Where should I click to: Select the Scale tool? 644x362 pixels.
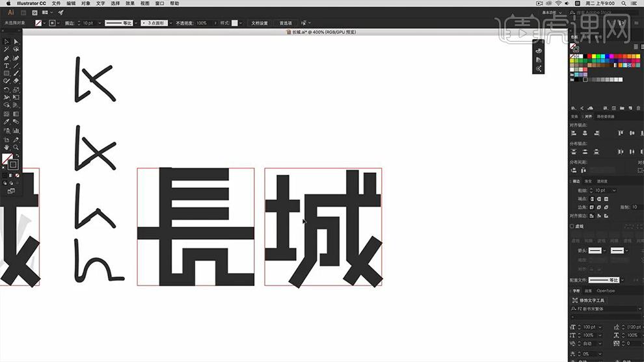coord(16,90)
